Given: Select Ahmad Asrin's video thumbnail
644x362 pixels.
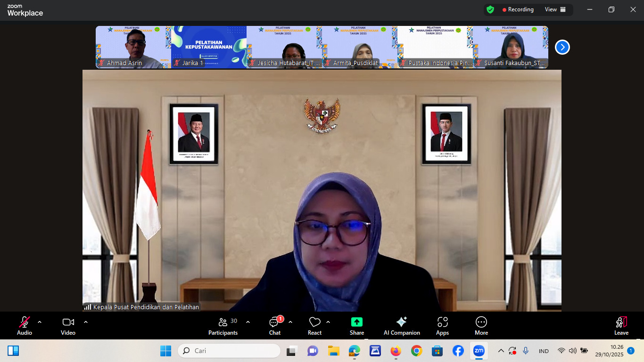Looking at the screenshot, I should [133, 47].
